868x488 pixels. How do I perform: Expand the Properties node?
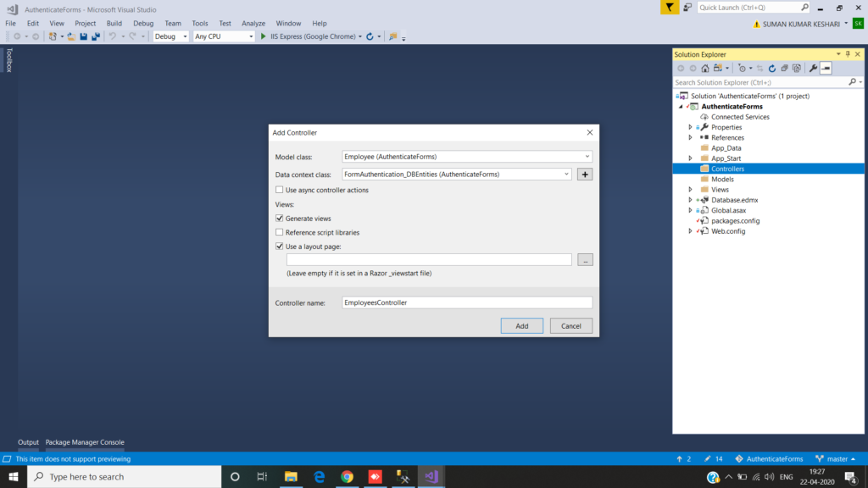coord(690,127)
